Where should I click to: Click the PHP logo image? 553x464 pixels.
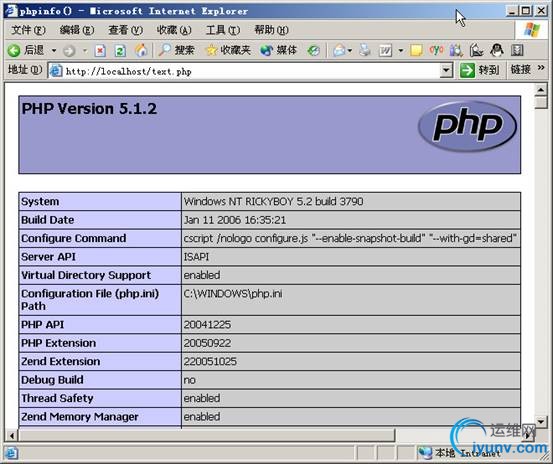pyautogui.click(x=467, y=127)
